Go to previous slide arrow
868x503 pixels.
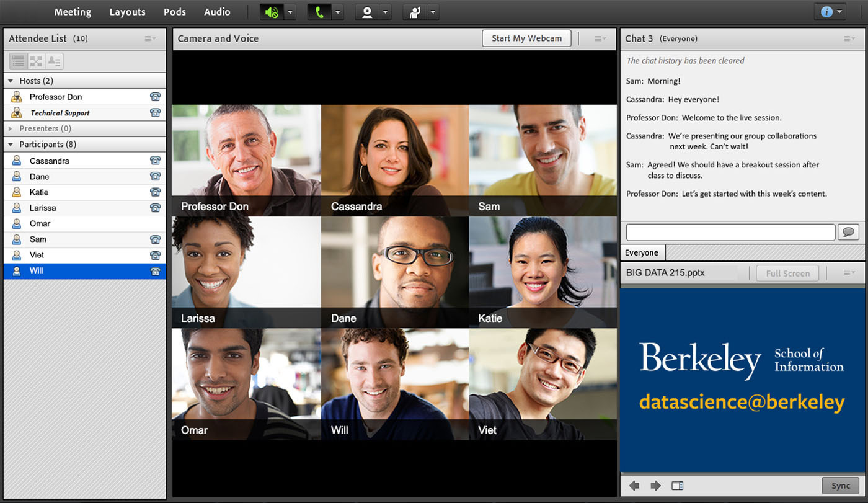(634, 486)
